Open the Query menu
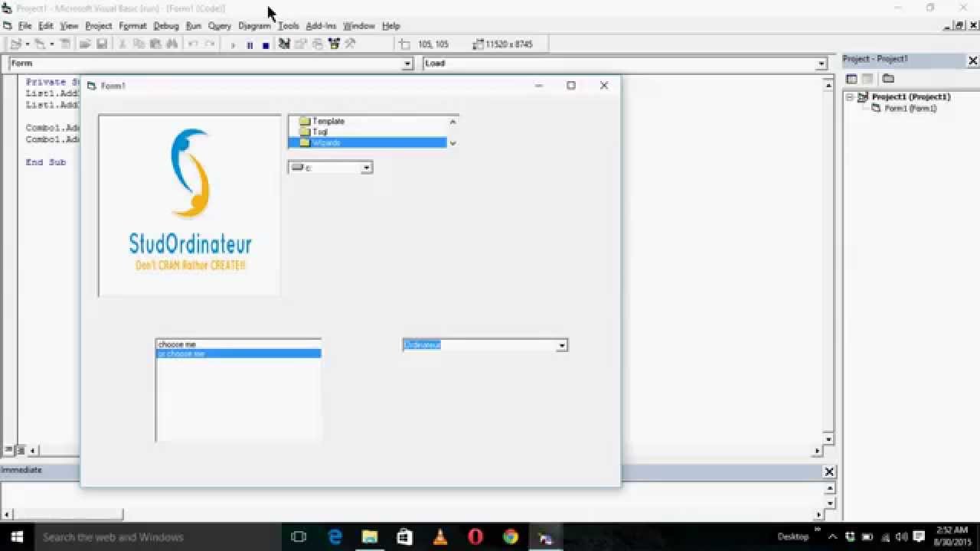Viewport: 980px width, 551px height. tap(219, 26)
